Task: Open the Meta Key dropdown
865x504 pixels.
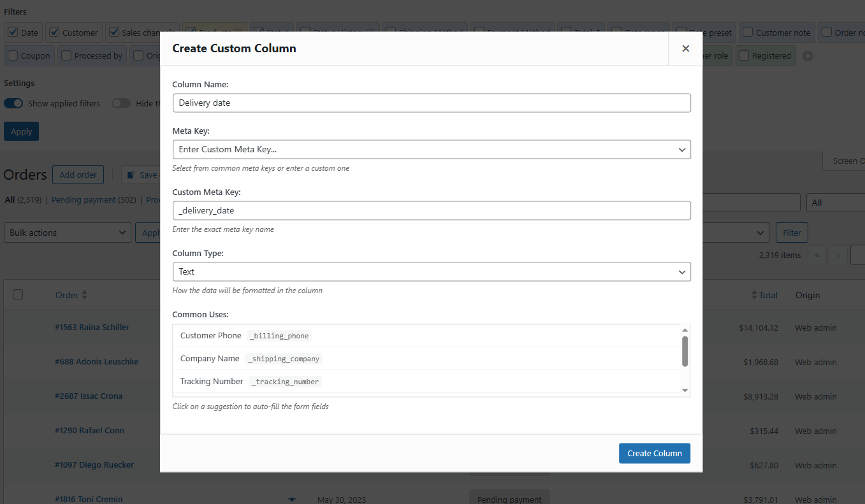Action: click(432, 149)
